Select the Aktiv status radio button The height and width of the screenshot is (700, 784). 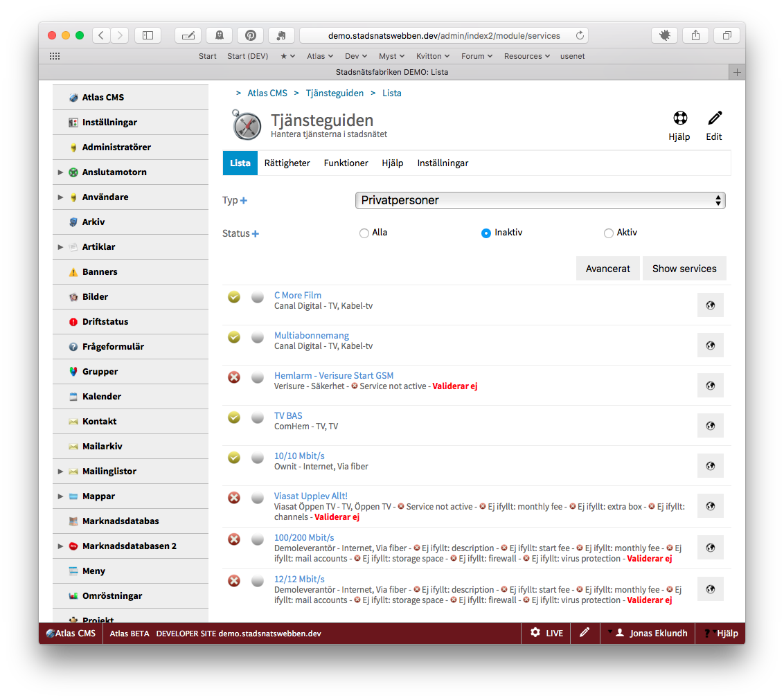pyautogui.click(x=609, y=233)
